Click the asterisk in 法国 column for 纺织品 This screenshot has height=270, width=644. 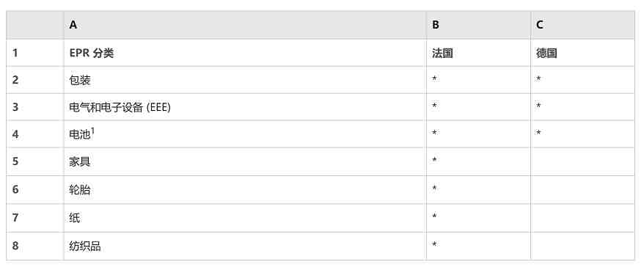pyautogui.click(x=434, y=244)
